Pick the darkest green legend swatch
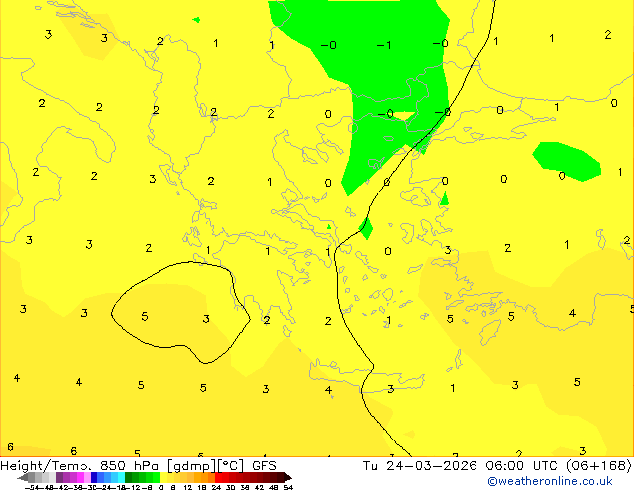Viewport: 634px width, 490px height. 129,477
